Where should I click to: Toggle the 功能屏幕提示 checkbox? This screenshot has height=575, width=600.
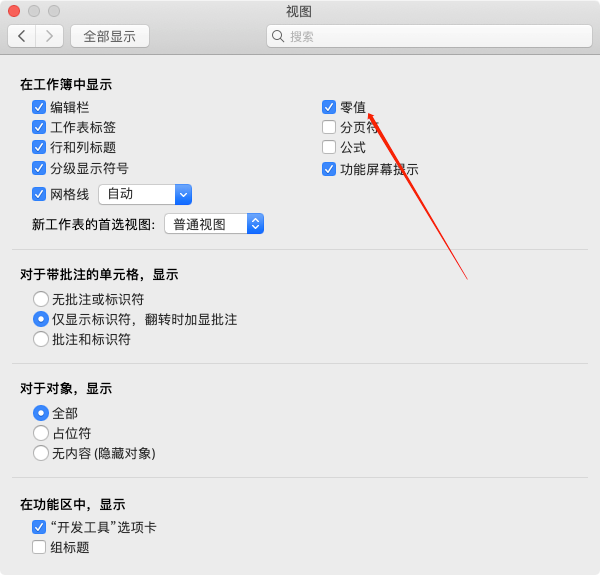[329, 169]
